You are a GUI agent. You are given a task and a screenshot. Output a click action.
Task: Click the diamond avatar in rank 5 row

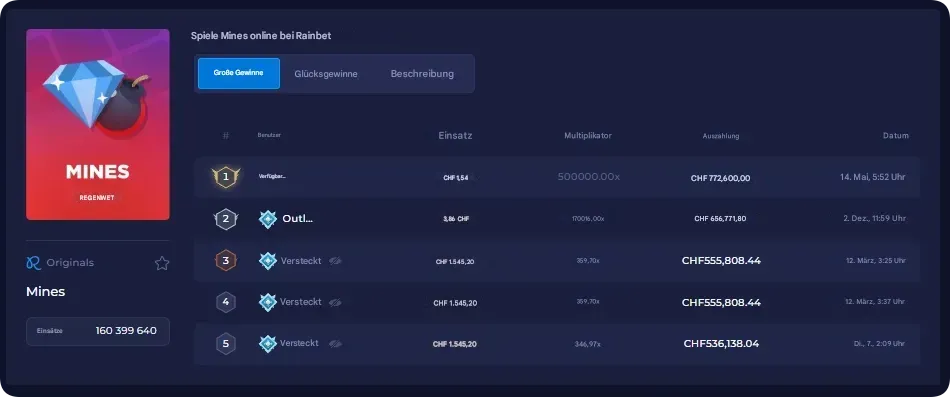coord(268,344)
